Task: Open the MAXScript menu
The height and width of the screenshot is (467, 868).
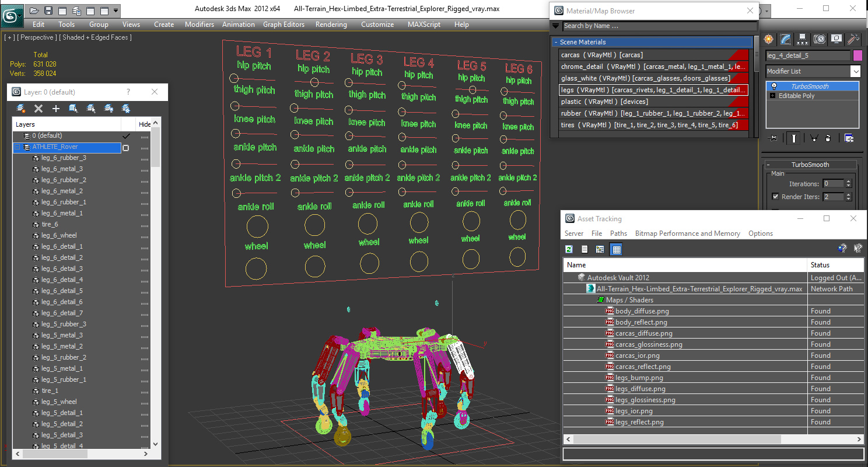Action: pyautogui.click(x=424, y=25)
